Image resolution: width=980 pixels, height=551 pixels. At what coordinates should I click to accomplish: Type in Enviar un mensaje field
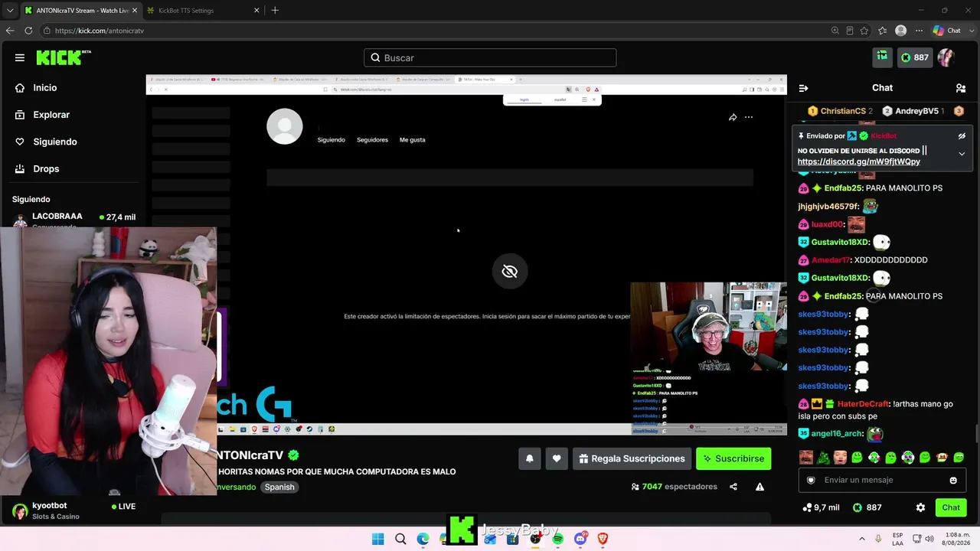point(882,480)
